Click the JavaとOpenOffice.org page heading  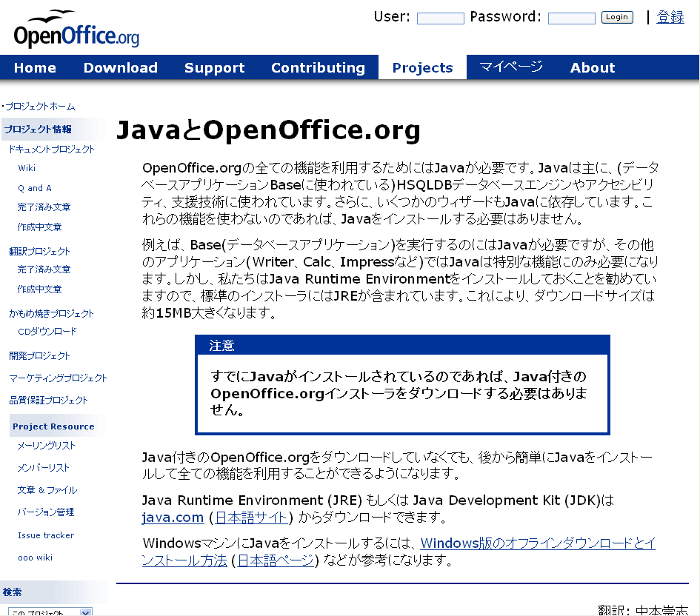[x=268, y=130]
